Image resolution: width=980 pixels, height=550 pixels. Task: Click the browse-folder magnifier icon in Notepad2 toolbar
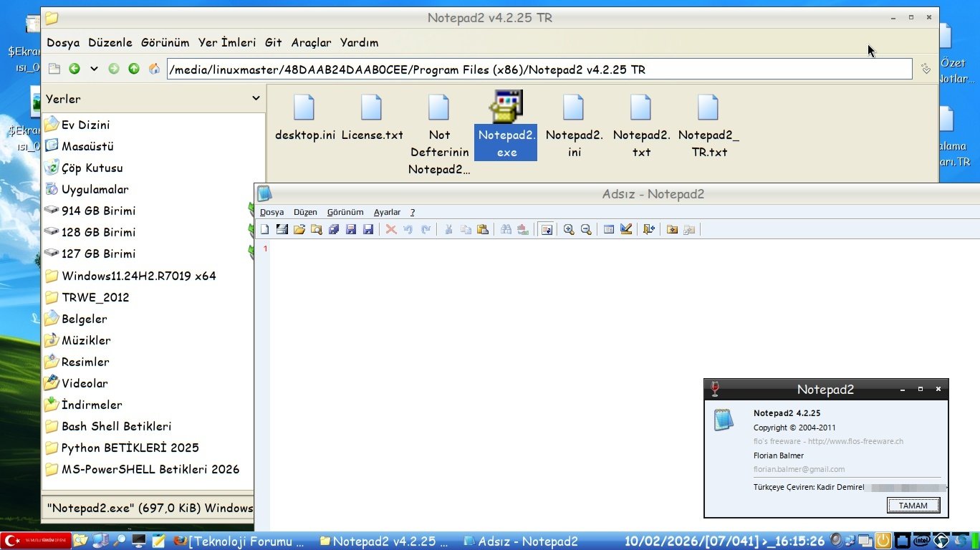coord(317,229)
